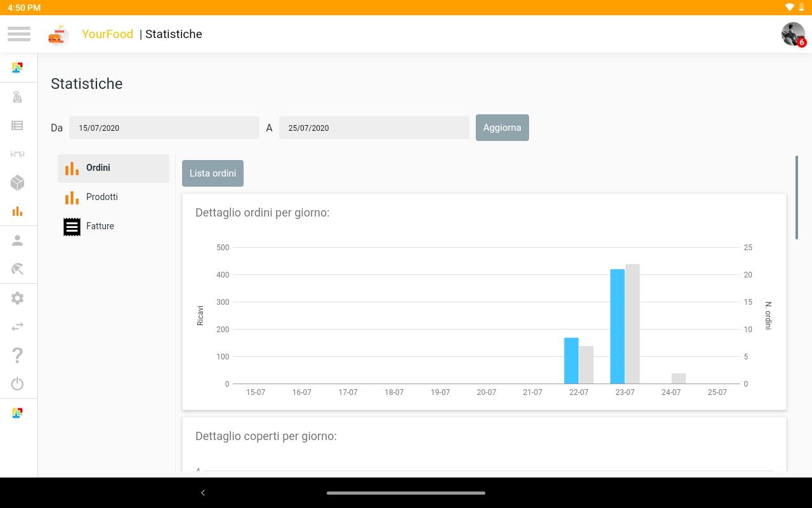Tap the Android back arrow
This screenshot has width=812, height=508.
coord(203,493)
